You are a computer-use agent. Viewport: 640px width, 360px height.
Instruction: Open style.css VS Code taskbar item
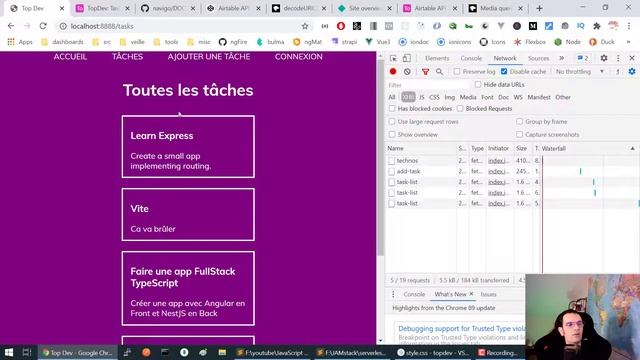(x=434, y=353)
